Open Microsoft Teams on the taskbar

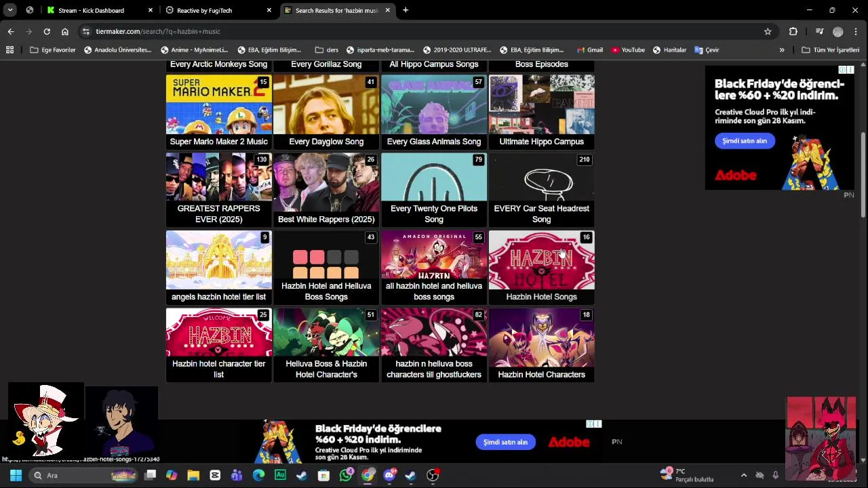(237, 475)
